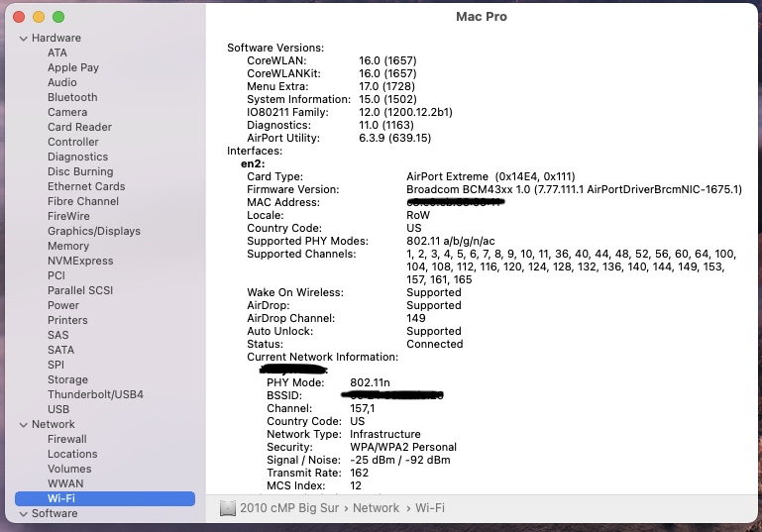The height and width of the screenshot is (532, 762).
Task: Click the Firmware Version value text
Action: (x=574, y=189)
